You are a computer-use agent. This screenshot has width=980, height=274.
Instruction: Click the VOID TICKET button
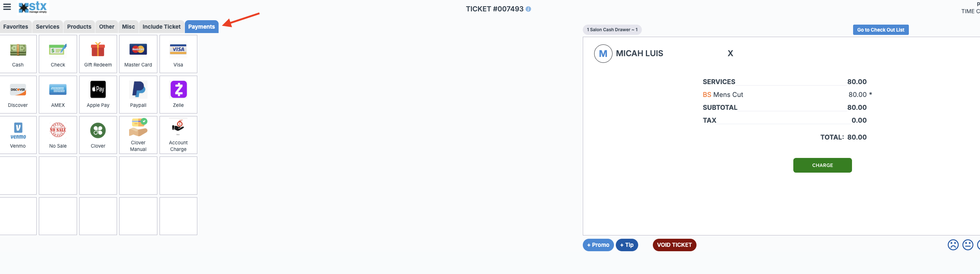tap(674, 245)
